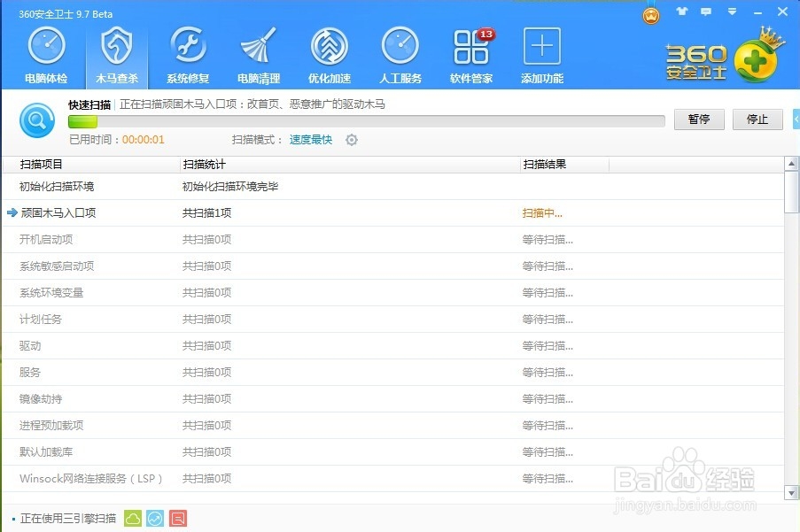This screenshot has height=532, width=800.
Task: Click the green cloud engine status icon
Action: [132, 516]
